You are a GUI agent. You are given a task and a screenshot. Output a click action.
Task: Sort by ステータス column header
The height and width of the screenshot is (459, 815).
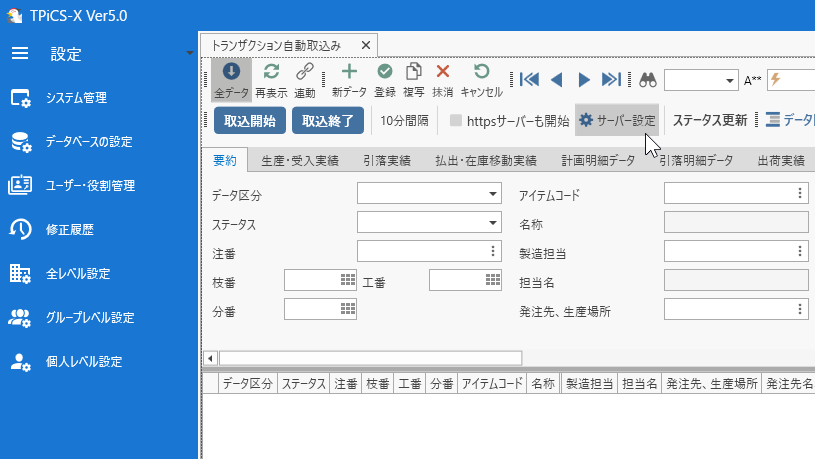(x=304, y=384)
